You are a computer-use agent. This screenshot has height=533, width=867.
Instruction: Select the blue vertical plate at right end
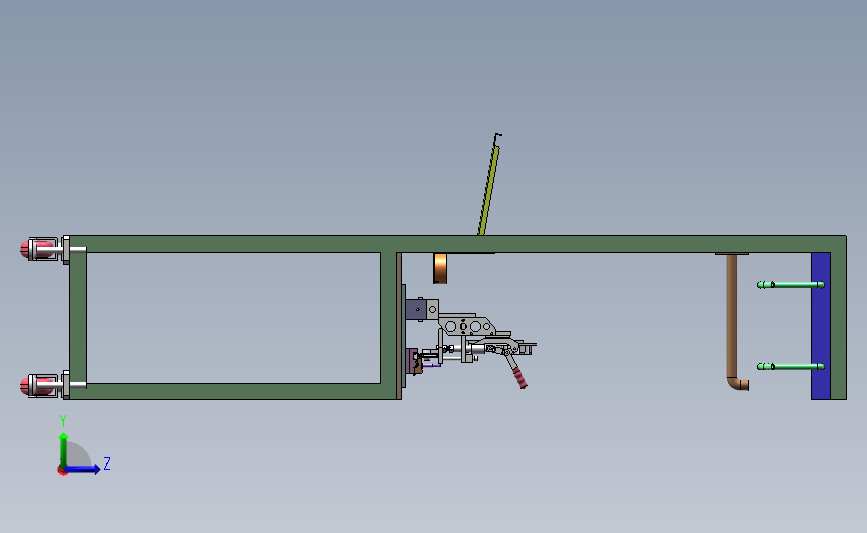(821, 326)
